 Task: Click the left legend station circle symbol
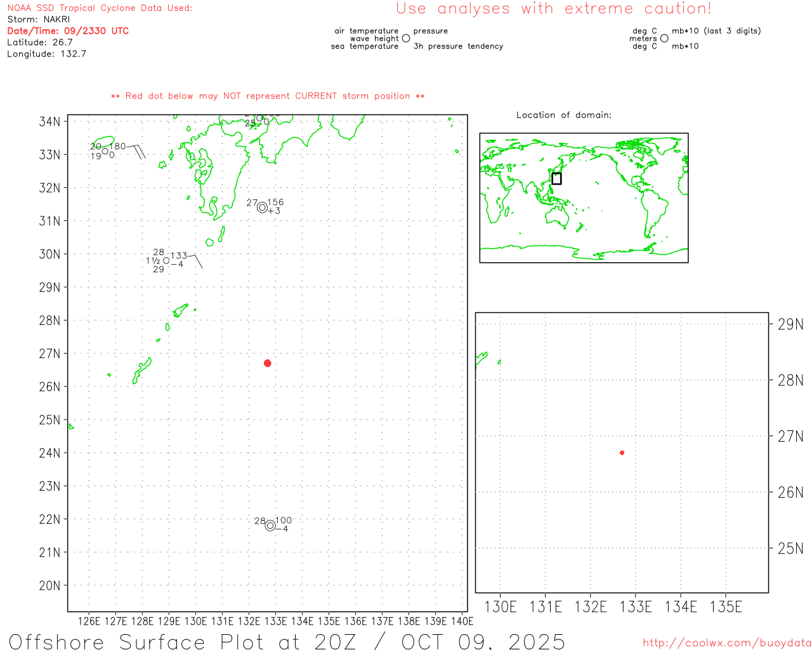[406, 39]
